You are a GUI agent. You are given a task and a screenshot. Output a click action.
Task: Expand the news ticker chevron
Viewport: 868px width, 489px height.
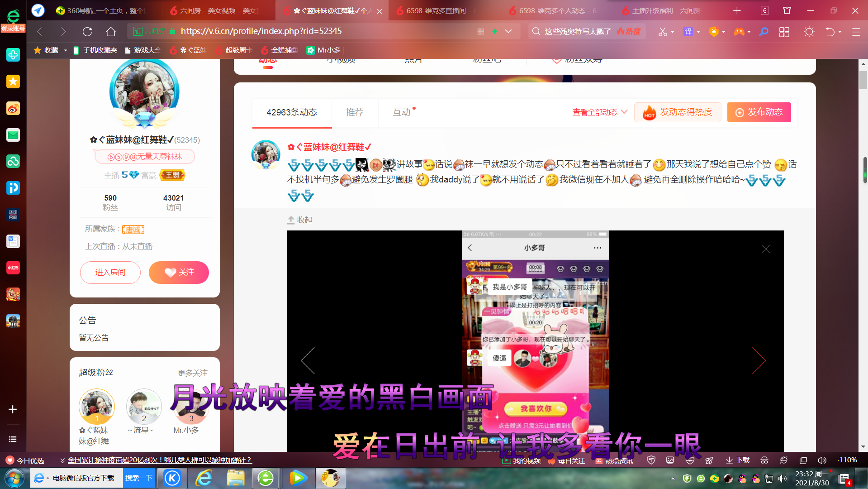(62, 460)
